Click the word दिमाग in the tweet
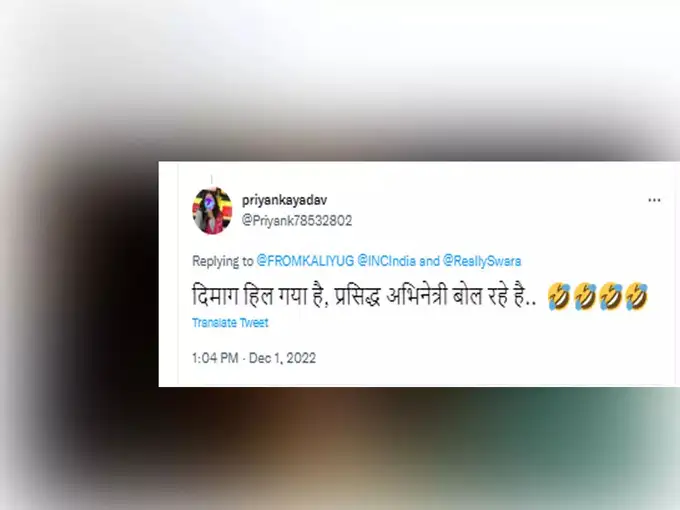 [215, 297]
